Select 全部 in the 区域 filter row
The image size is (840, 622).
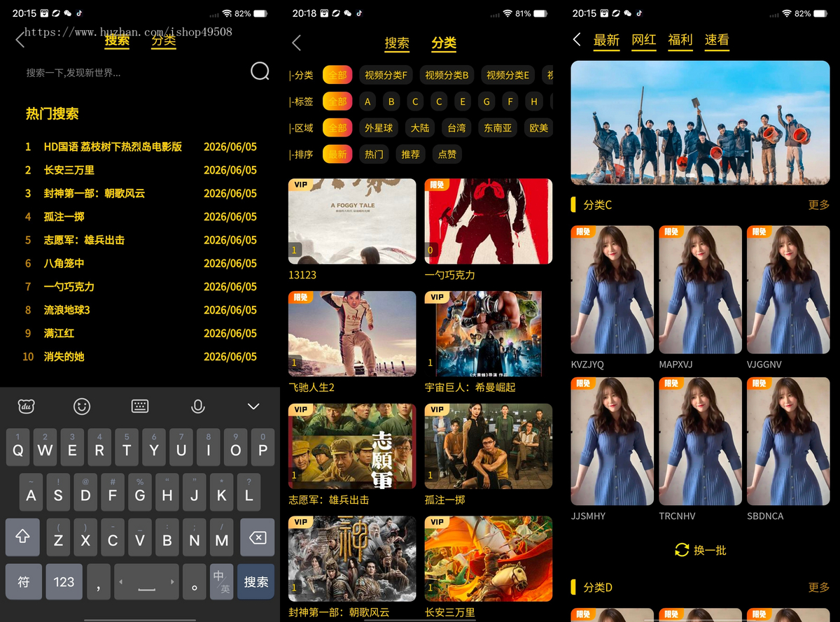(337, 128)
